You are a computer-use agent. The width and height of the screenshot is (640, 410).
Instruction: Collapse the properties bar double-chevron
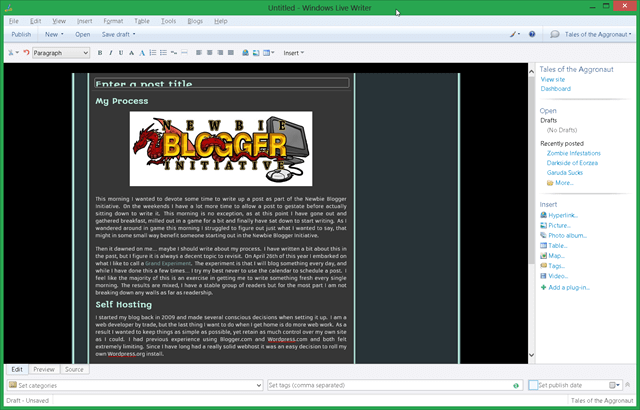point(628,385)
